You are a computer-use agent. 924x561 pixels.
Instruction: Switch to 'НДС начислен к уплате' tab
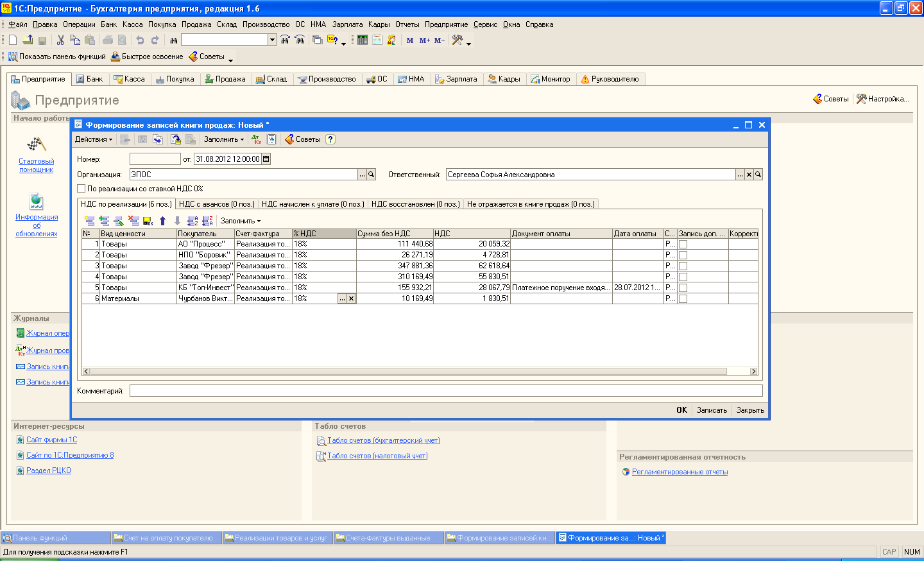point(312,204)
